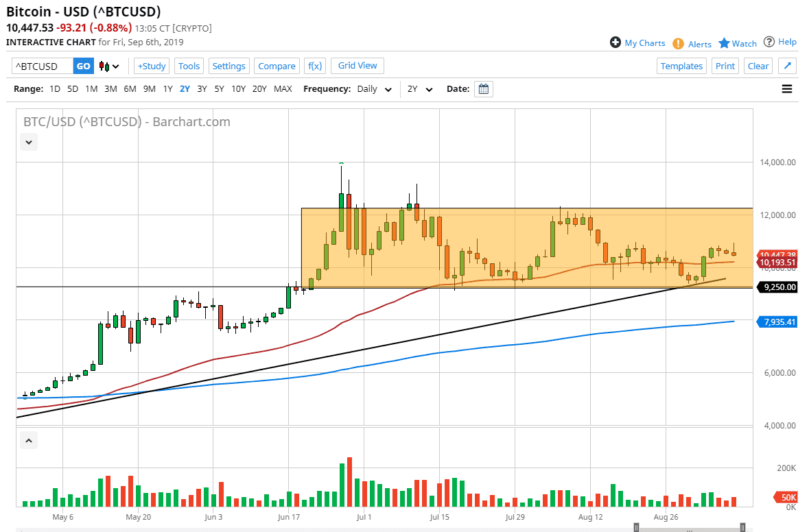Screen dimensions: 809x532
Task: Collapse the price chart pane chevron
Action: 29,143
